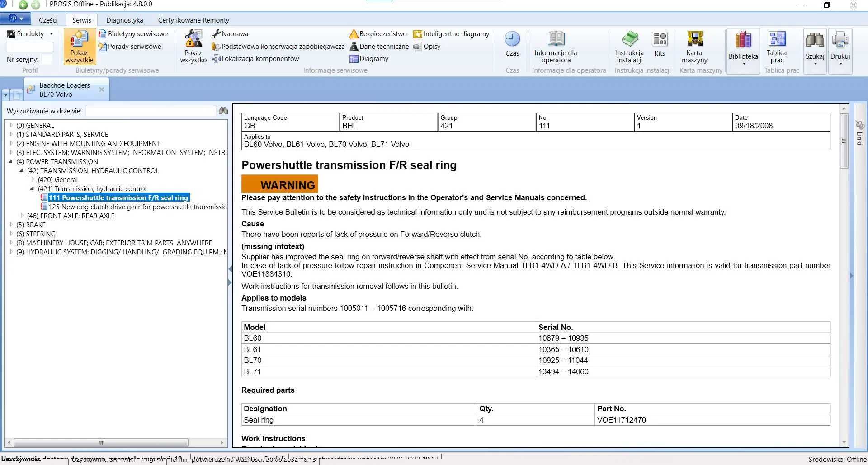Viewport: 868px width, 465px height.
Task: Open Podstawowa konserwacja zapobiegawcza
Action: tap(278, 47)
